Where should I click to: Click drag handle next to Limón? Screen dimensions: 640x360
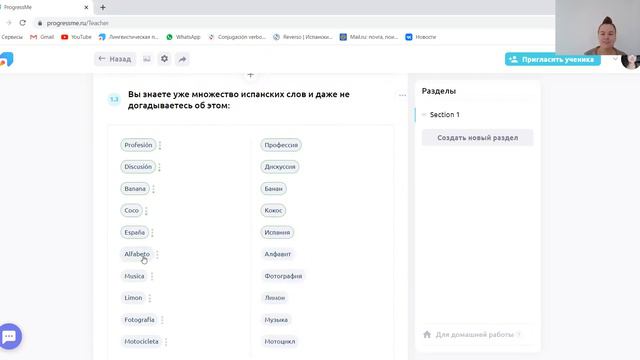[150, 298]
